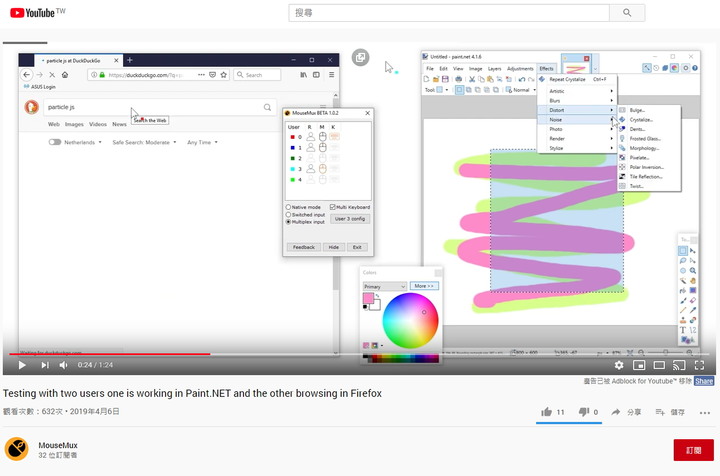Enter fullscreen mode
This screenshot has height=476, width=720.
coord(699,365)
